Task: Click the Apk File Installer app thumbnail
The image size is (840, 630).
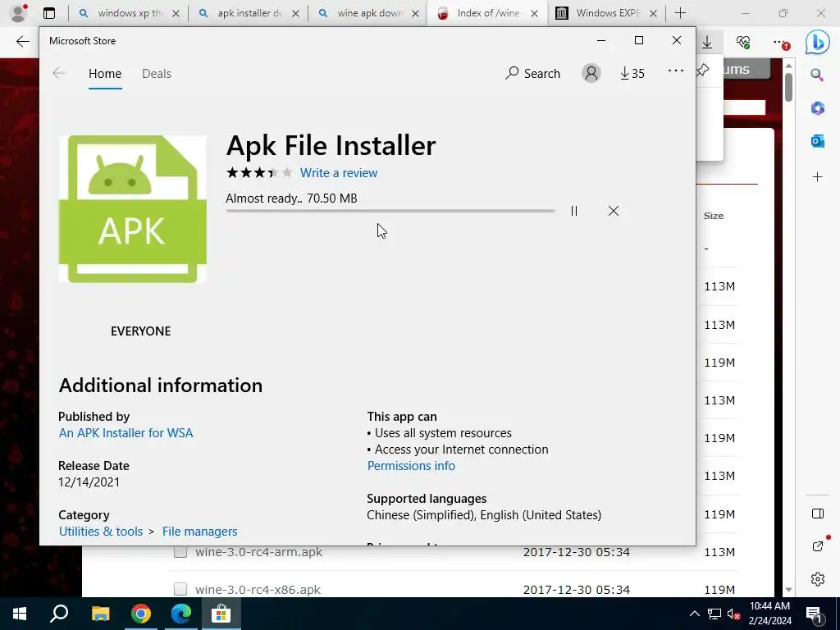Action: (x=132, y=209)
